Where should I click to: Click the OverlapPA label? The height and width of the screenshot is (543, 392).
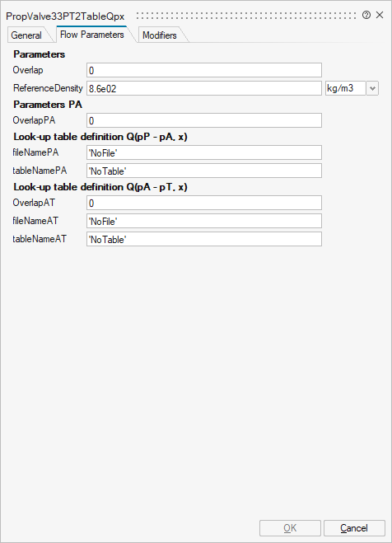coord(34,120)
